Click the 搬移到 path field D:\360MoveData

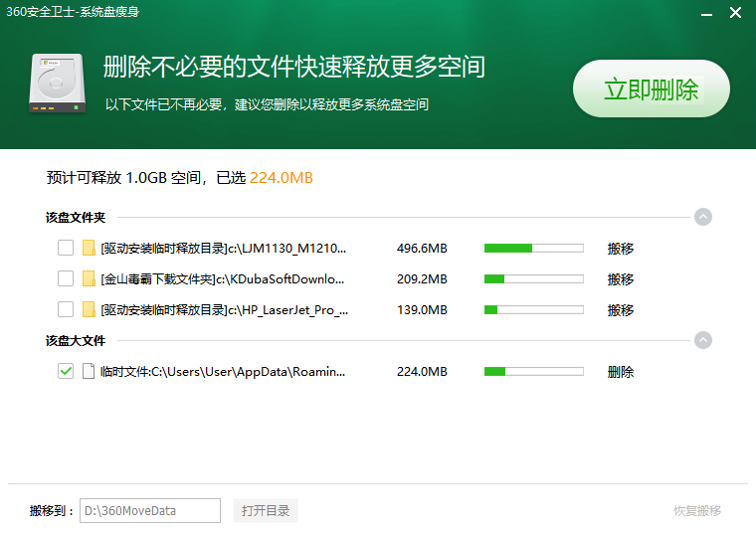pyautogui.click(x=150, y=511)
